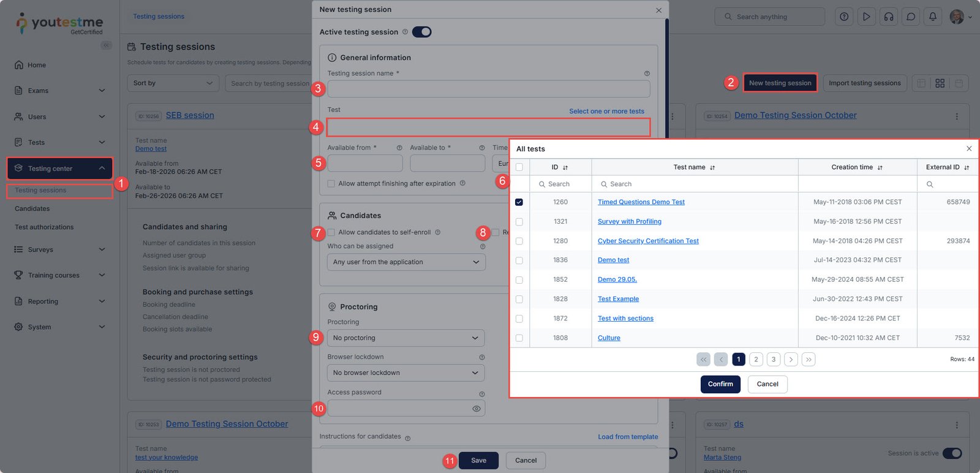980x473 pixels.
Task: Click the play video tutorial icon
Action: (x=866, y=17)
